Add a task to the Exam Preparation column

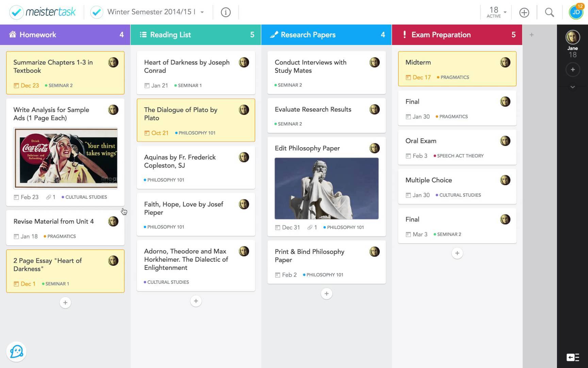pos(457,253)
